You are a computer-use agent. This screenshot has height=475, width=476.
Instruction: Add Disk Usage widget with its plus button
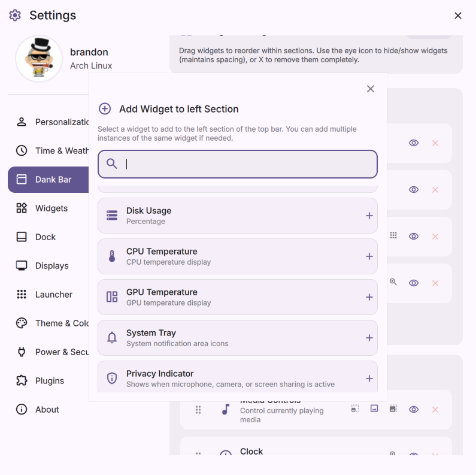coord(369,216)
